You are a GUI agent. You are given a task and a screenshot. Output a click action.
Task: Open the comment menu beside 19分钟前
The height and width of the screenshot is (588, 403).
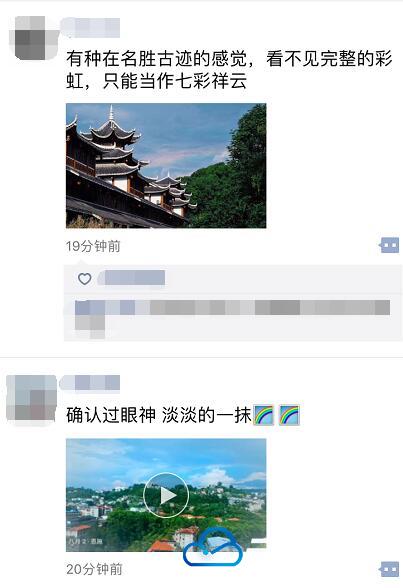coord(390,245)
